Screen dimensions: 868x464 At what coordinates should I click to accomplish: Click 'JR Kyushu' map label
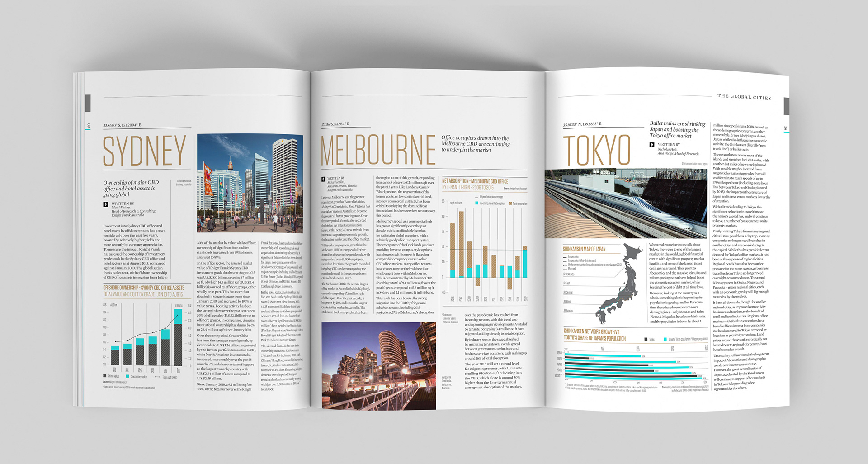point(568,311)
